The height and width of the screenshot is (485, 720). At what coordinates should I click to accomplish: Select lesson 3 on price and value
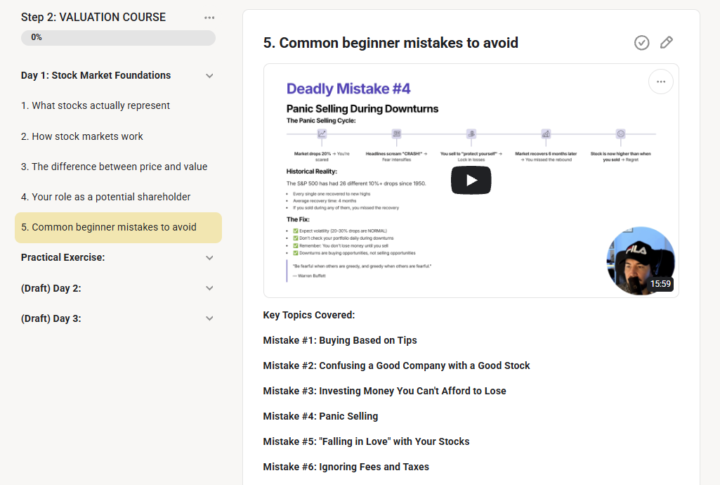(114, 167)
